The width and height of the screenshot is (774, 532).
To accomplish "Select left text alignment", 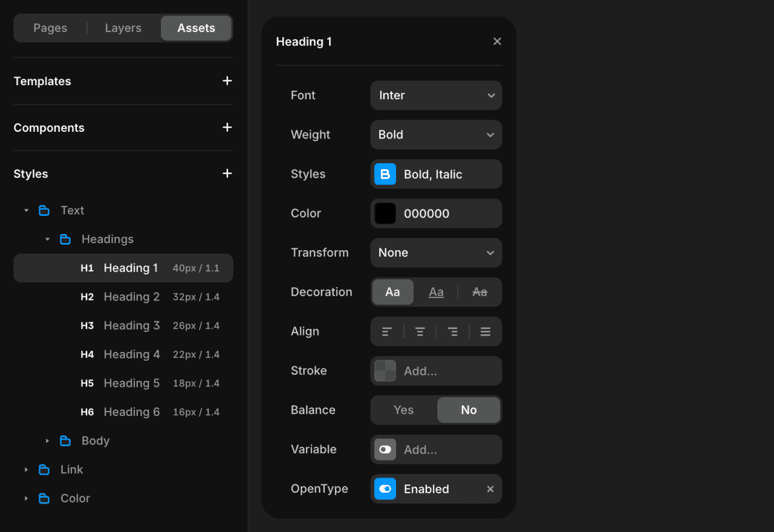I will [387, 331].
